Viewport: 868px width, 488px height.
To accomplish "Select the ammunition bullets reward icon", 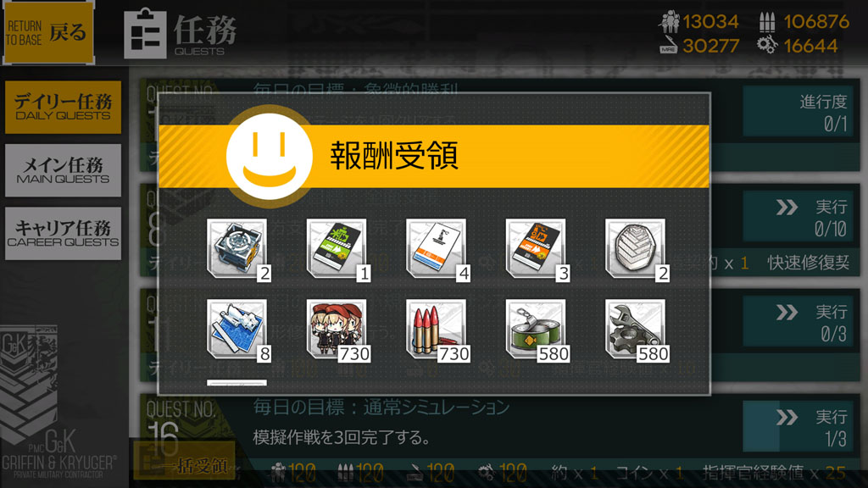I will click(438, 331).
